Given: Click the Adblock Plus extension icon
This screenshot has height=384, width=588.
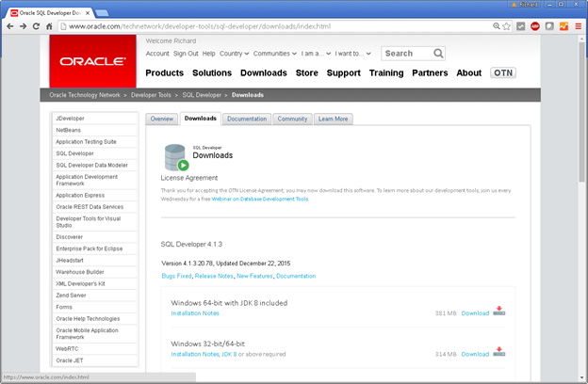Looking at the screenshot, I should click(535, 26).
